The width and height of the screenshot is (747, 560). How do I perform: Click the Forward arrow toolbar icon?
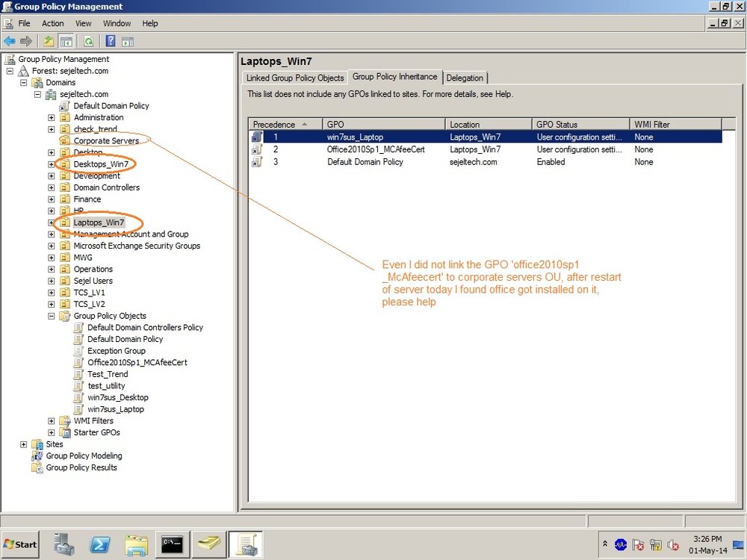[x=26, y=41]
